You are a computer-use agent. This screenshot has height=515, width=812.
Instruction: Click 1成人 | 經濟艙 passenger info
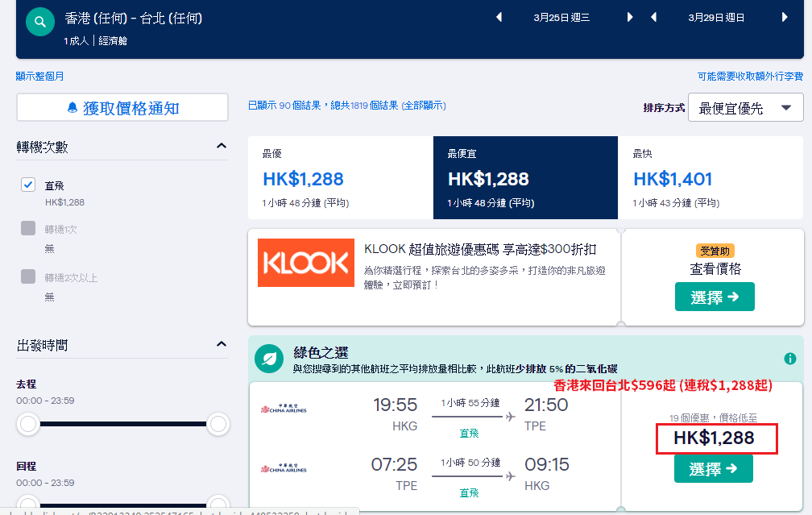click(96, 40)
